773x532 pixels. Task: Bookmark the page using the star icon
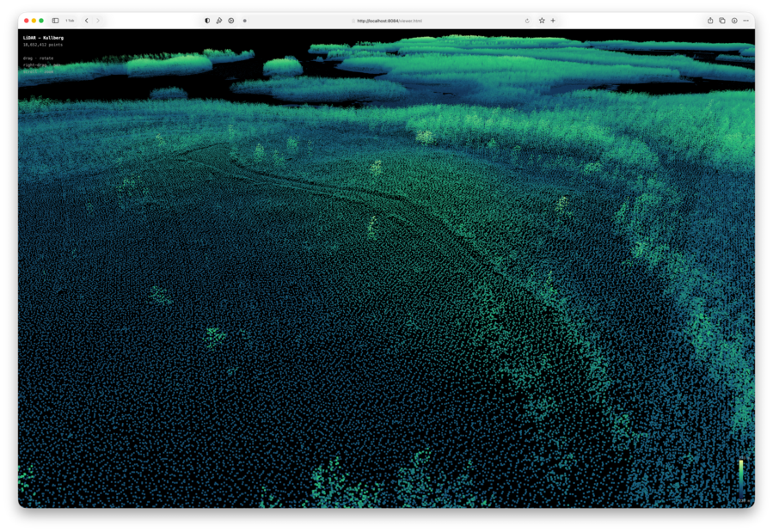[542, 21]
